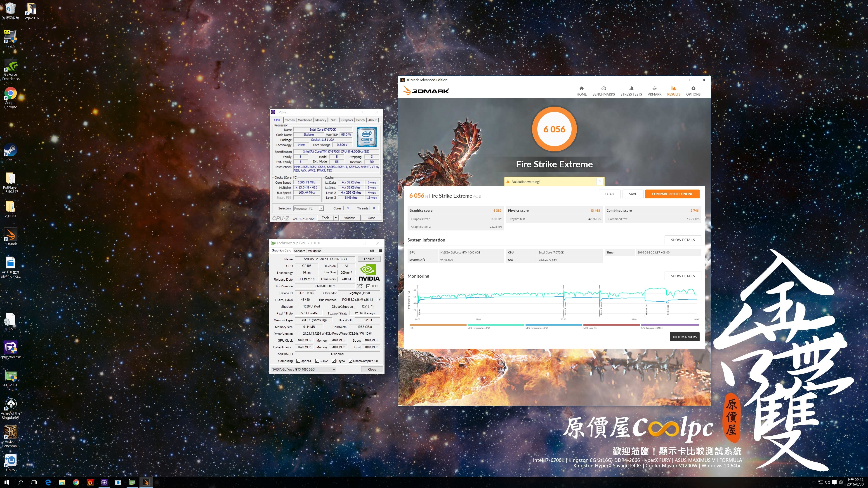Open Tools dropdown arrow in CPU-Z
This screenshot has height=488, width=868.
click(x=336, y=218)
